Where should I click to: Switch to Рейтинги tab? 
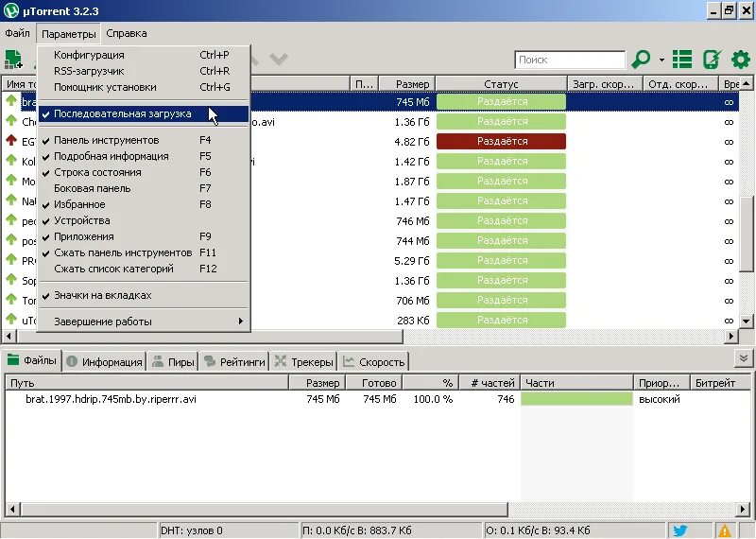(234, 362)
